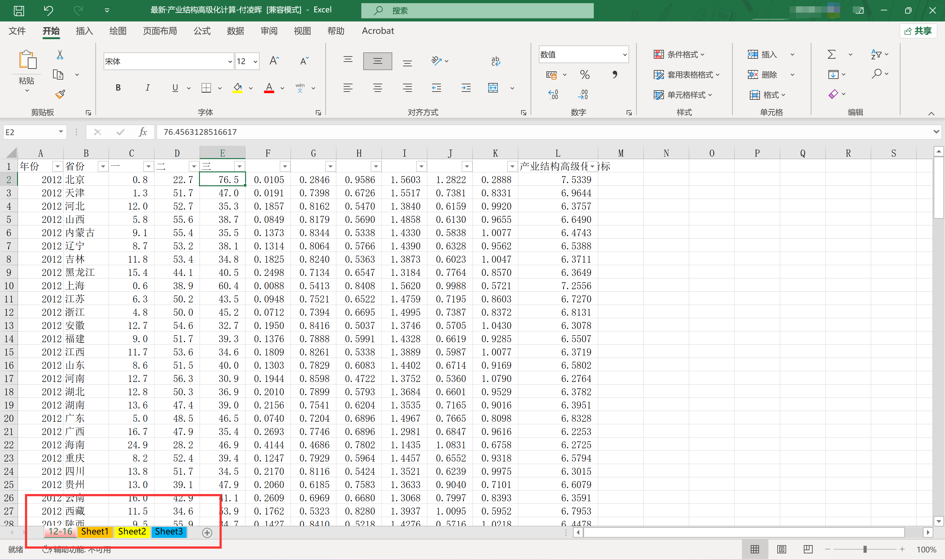Open the 年份 column filter dropdown

[57, 166]
